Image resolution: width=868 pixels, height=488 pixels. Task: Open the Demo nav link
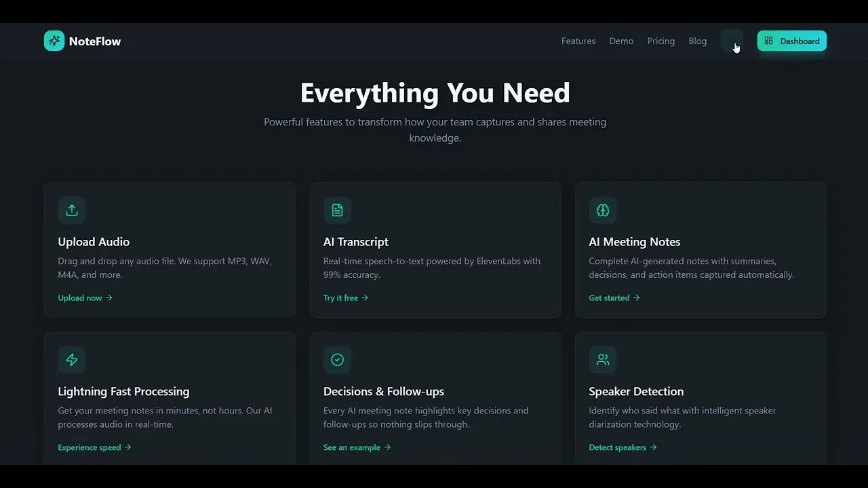coord(621,41)
